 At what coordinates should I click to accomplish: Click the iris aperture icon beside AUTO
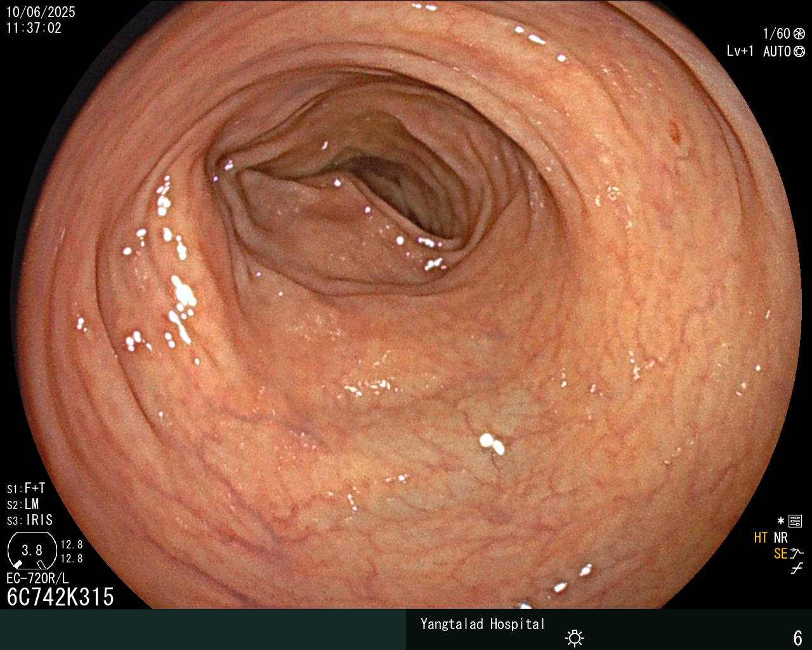799,51
